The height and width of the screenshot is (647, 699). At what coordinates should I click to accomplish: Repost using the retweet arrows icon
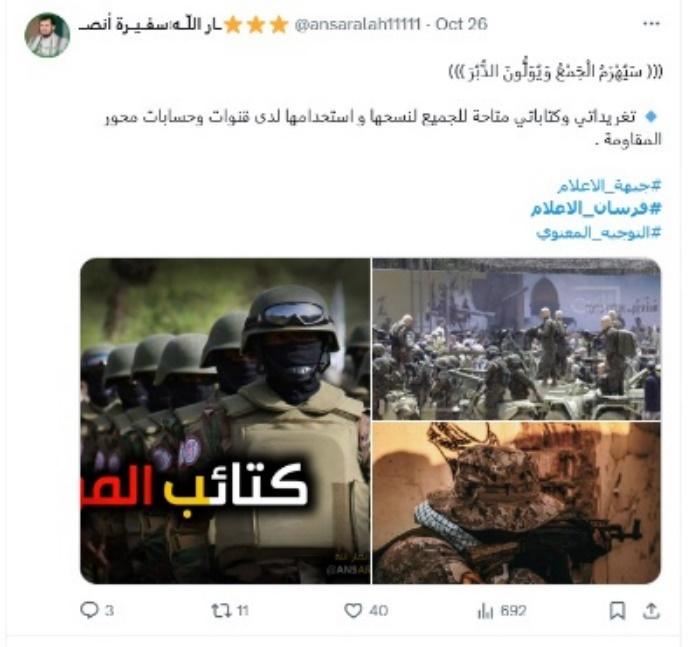(x=220, y=610)
